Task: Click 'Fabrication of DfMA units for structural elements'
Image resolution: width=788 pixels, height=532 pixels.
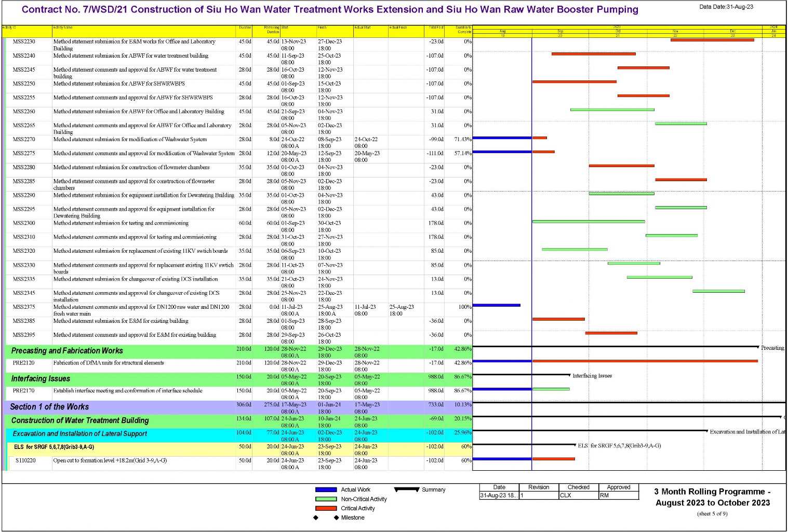Action: (109, 363)
